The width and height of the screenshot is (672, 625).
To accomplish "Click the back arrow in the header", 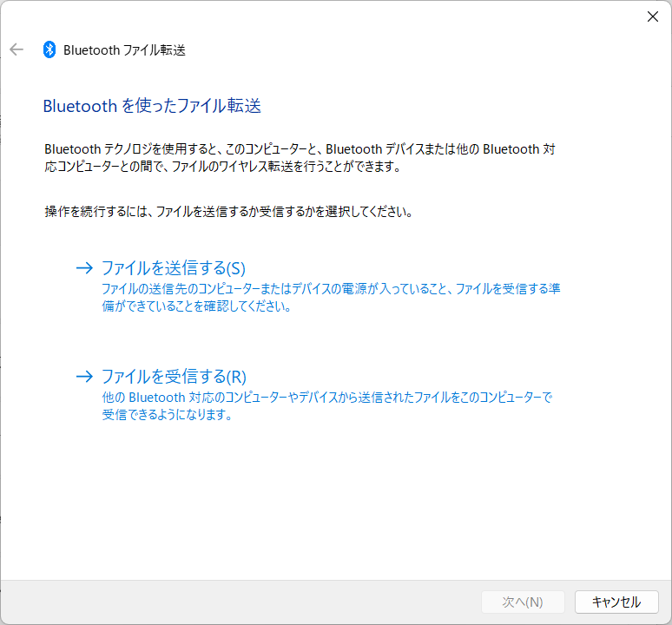I will pyautogui.click(x=16, y=49).
